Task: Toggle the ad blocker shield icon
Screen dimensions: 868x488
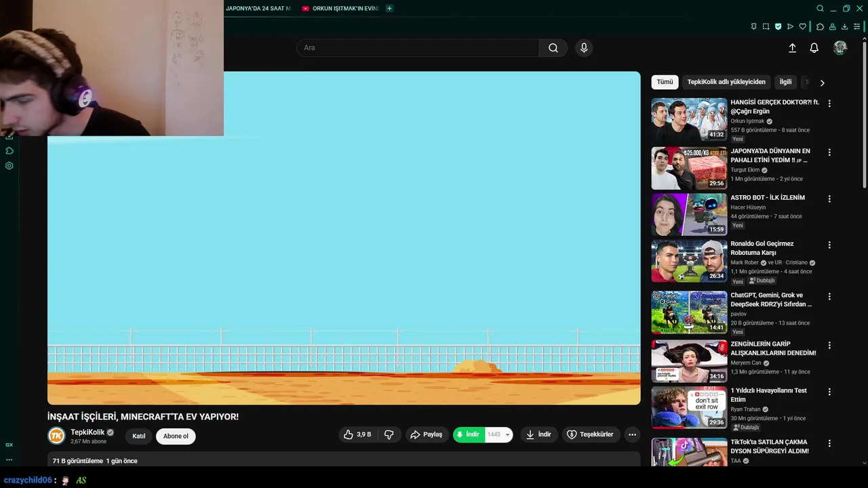Action: tap(778, 26)
